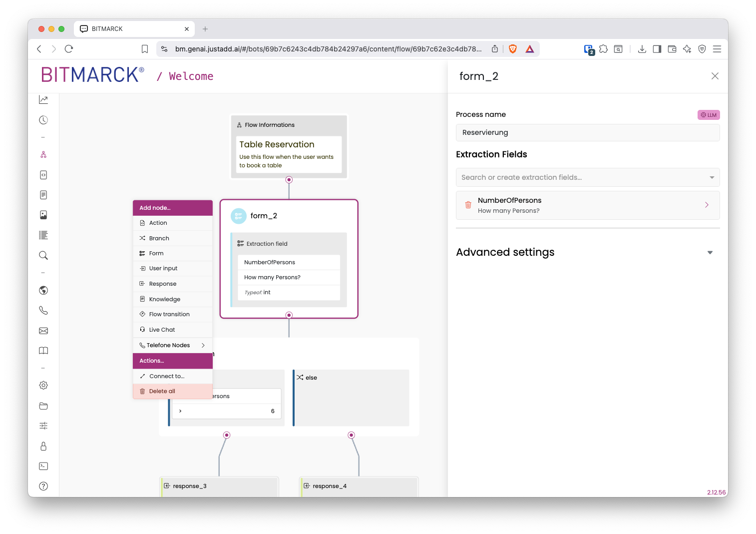The width and height of the screenshot is (756, 534).
Task: Click the connector dot under the else branch
Action: tap(352, 435)
